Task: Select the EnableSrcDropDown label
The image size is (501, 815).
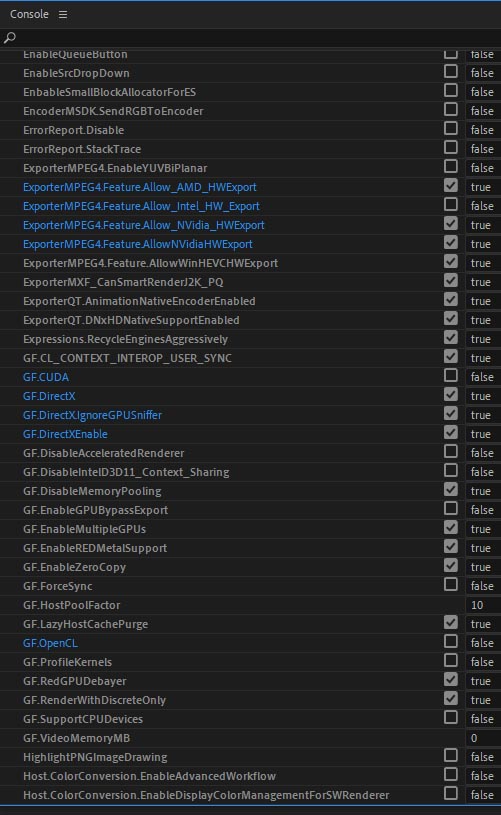Action: pyautogui.click(x=76, y=73)
